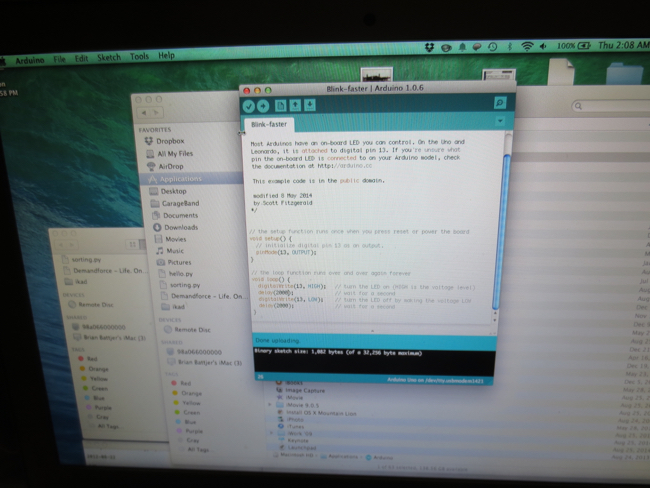Open the Tools menu
Screen dimensions: 650x488
coord(139,56)
